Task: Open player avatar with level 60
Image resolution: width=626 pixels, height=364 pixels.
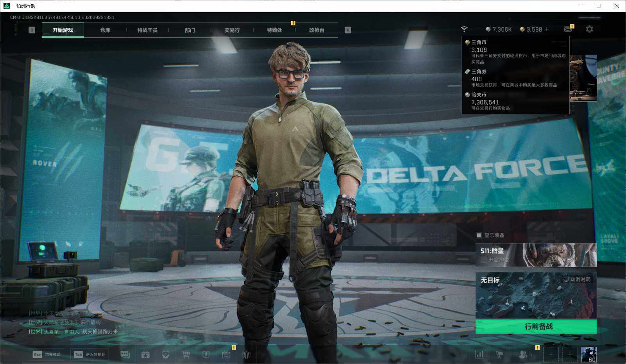Action: tap(588, 355)
